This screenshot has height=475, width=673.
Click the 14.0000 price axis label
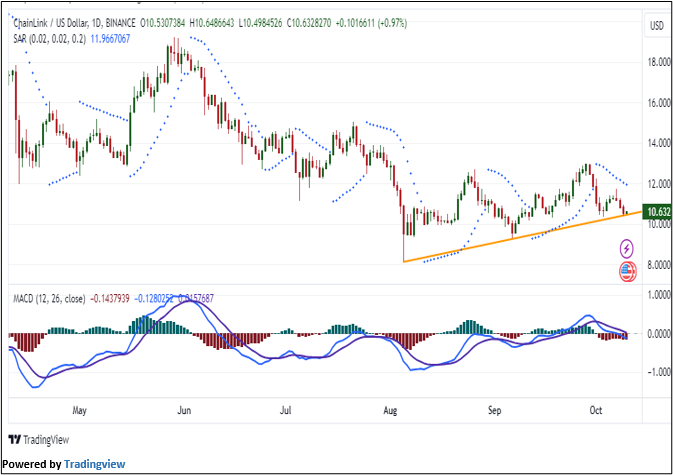point(659,143)
